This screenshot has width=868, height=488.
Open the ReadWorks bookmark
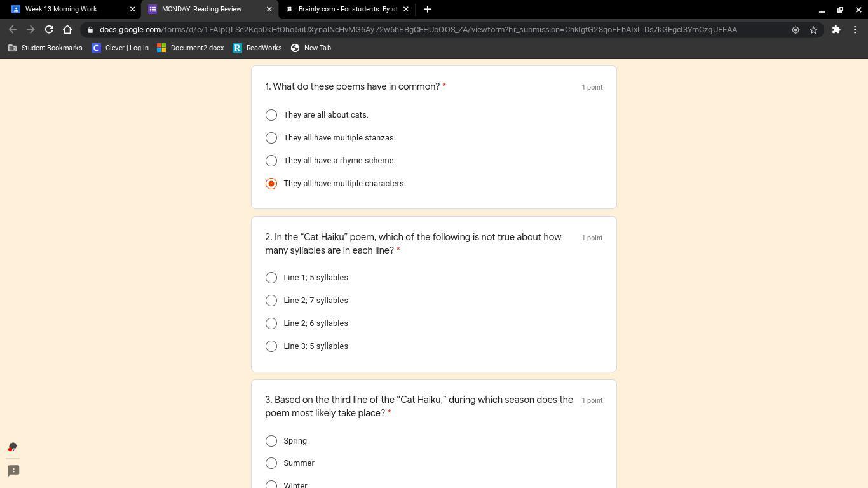pyautogui.click(x=257, y=48)
